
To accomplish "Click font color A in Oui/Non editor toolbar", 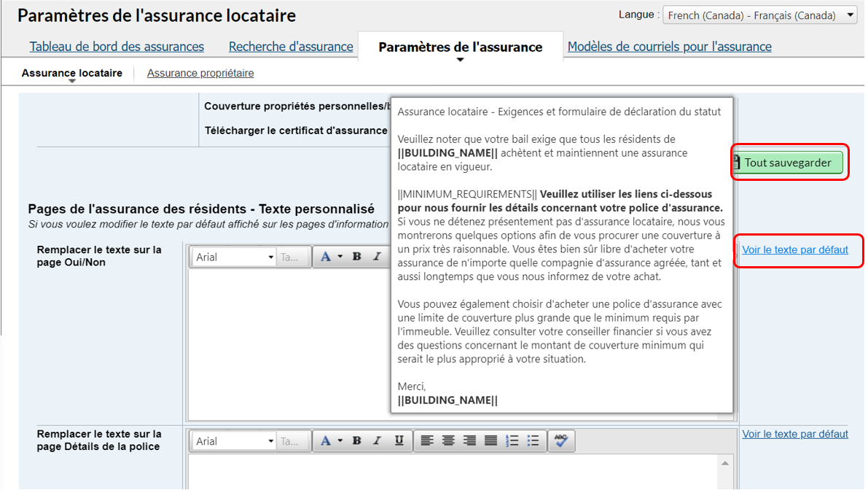I will point(326,257).
